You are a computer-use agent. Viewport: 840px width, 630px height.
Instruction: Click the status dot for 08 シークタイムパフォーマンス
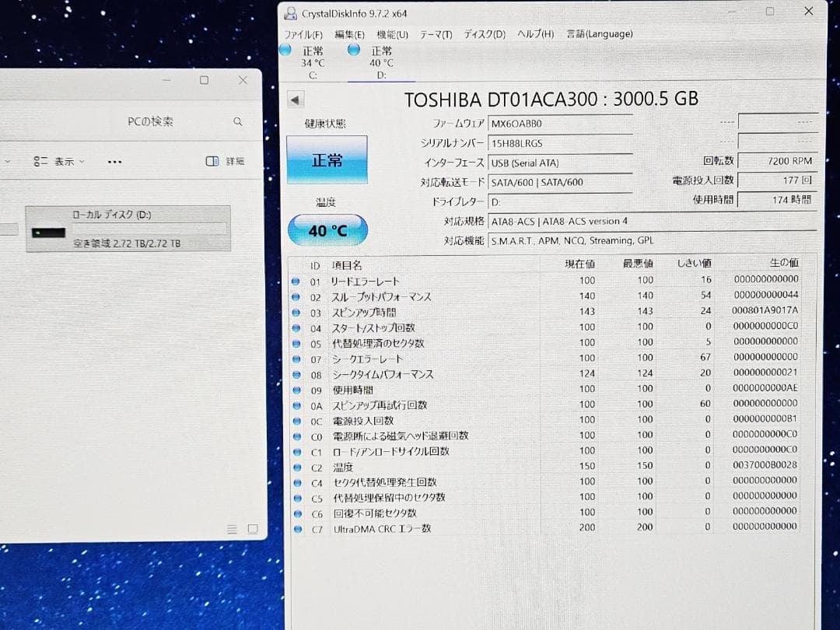296,374
